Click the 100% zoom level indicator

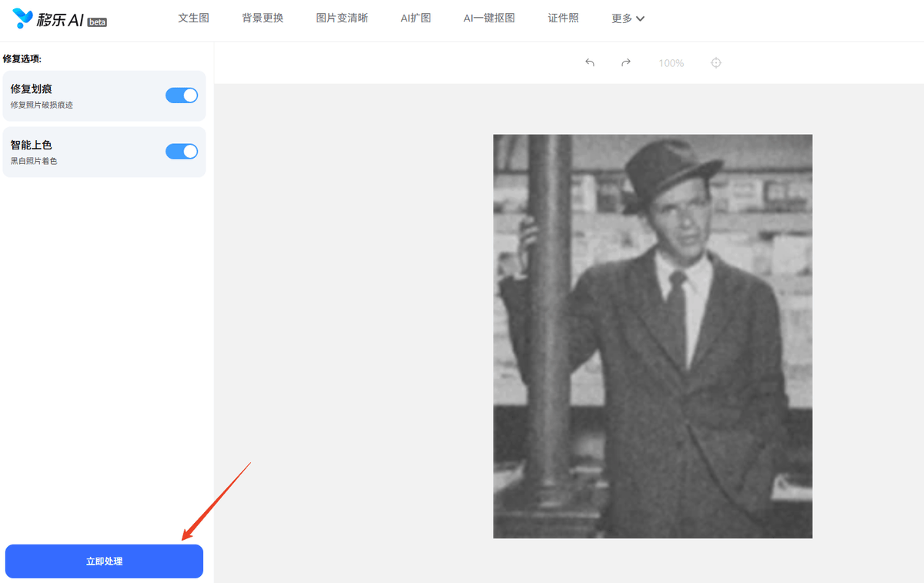671,63
